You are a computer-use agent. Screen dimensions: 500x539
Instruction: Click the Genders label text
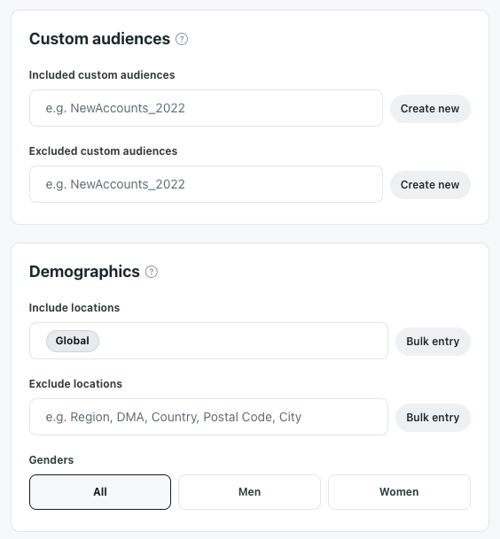[51, 460]
